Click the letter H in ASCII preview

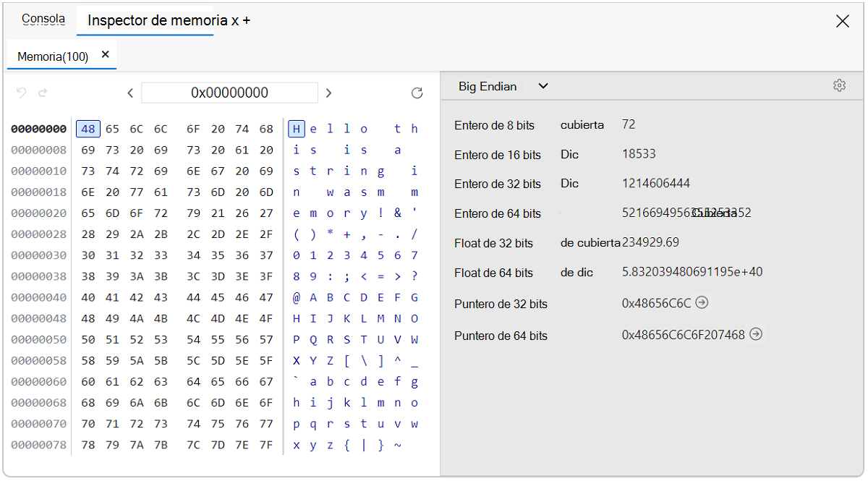(296, 128)
